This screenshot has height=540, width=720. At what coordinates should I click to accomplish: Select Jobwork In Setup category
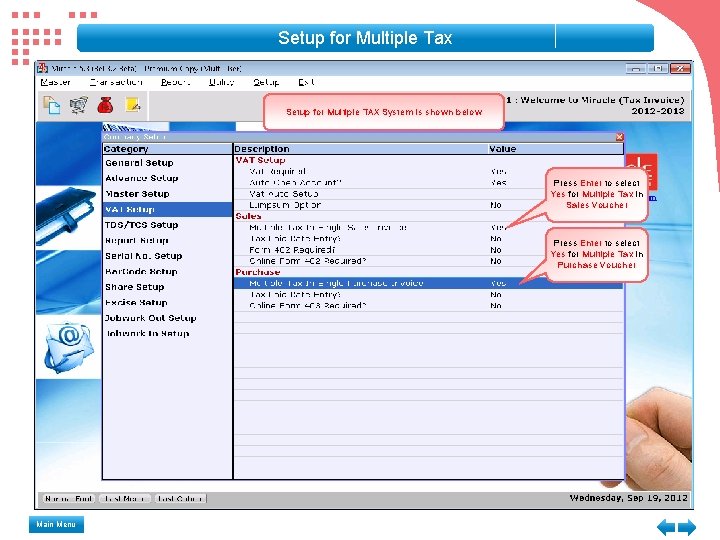pos(168,333)
